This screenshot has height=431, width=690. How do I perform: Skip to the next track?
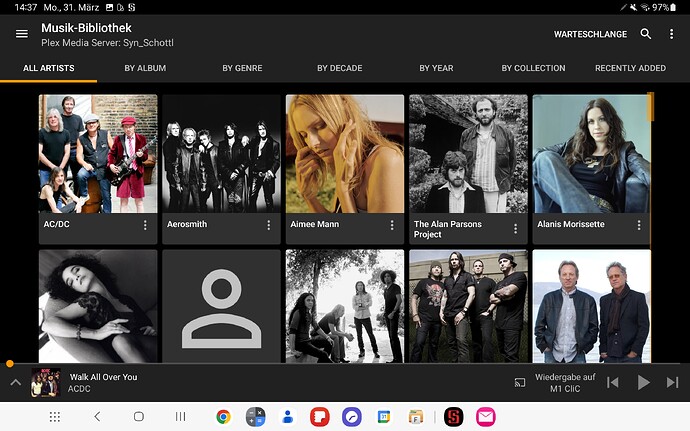[672, 383]
